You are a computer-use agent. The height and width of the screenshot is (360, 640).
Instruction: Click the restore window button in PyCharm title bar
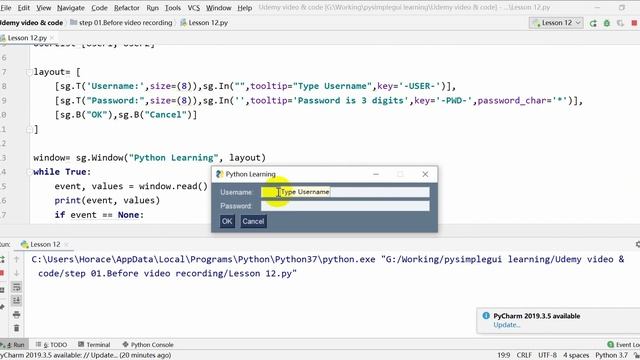[x=622, y=8]
